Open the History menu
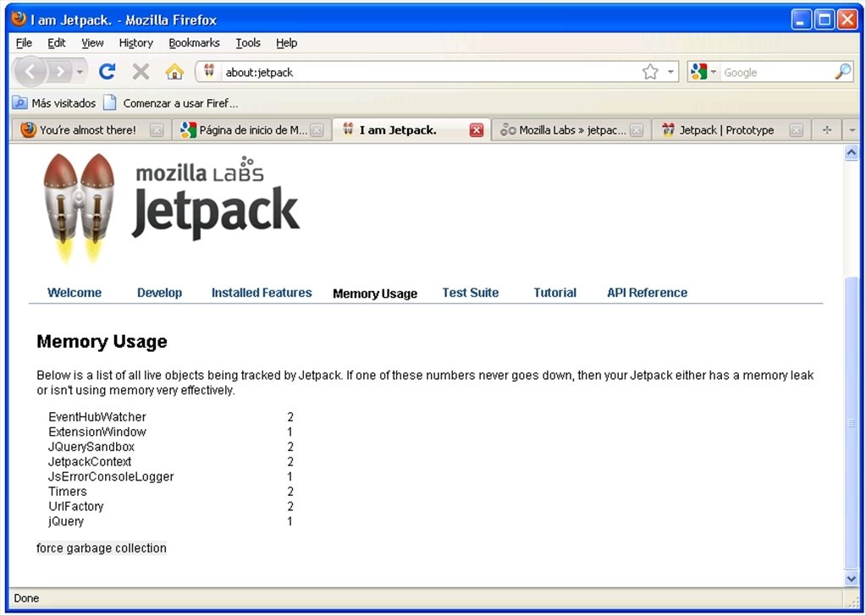Viewport: 866px width, 616px height. pos(135,42)
